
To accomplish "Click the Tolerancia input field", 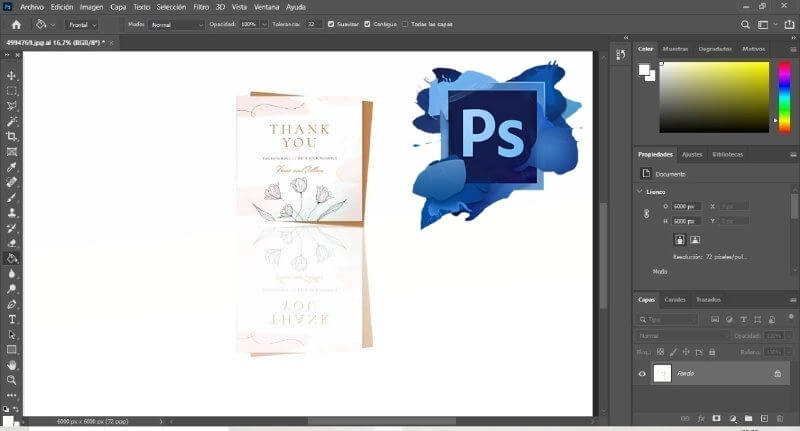I will pyautogui.click(x=314, y=24).
